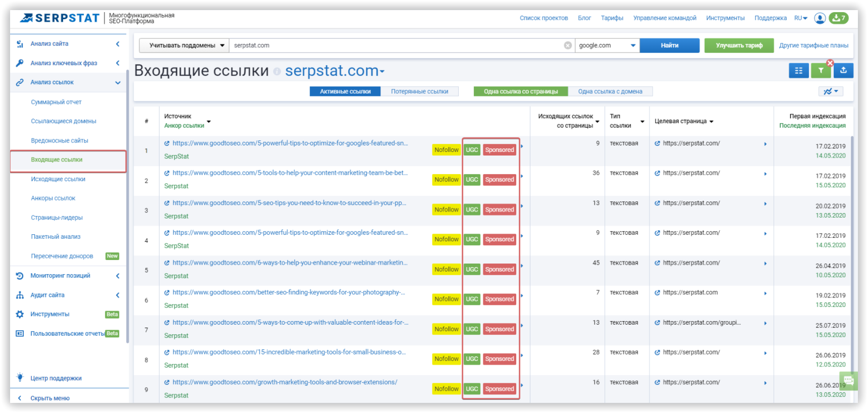Expand target page arrow in row 2

(x=766, y=174)
